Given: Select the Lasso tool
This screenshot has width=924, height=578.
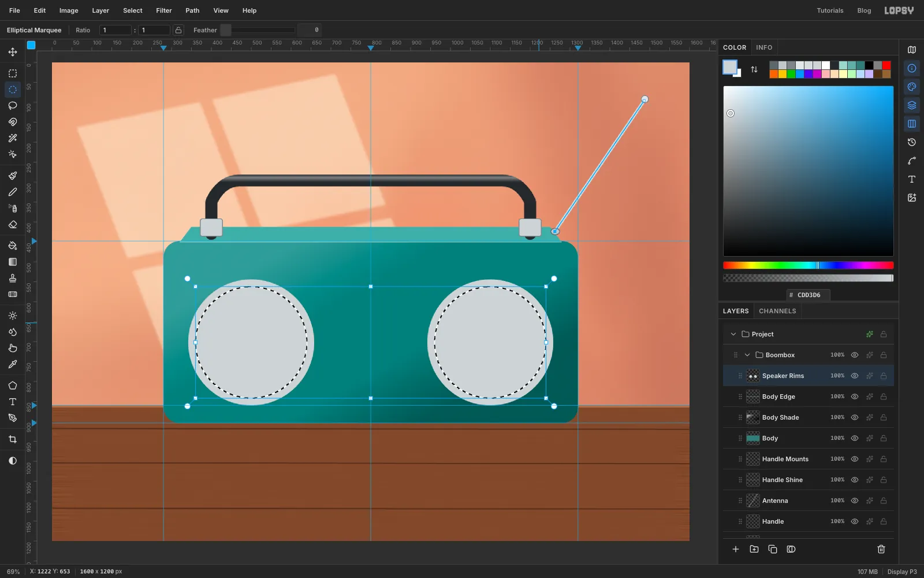Looking at the screenshot, I should [x=13, y=106].
